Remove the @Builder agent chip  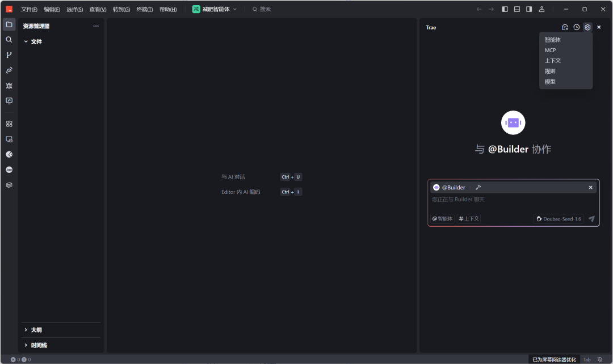click(x=590, y=188)
